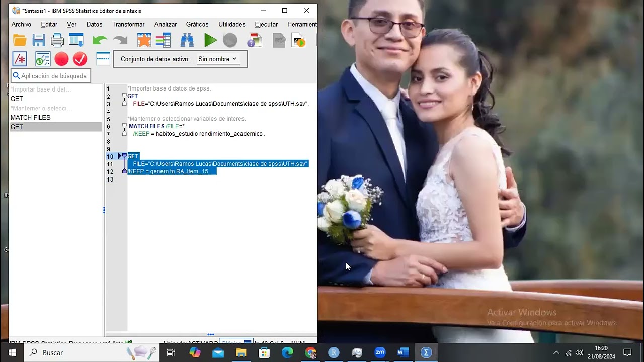
Task: Open Copilot from the taskbar
Action: pos(195,353)
